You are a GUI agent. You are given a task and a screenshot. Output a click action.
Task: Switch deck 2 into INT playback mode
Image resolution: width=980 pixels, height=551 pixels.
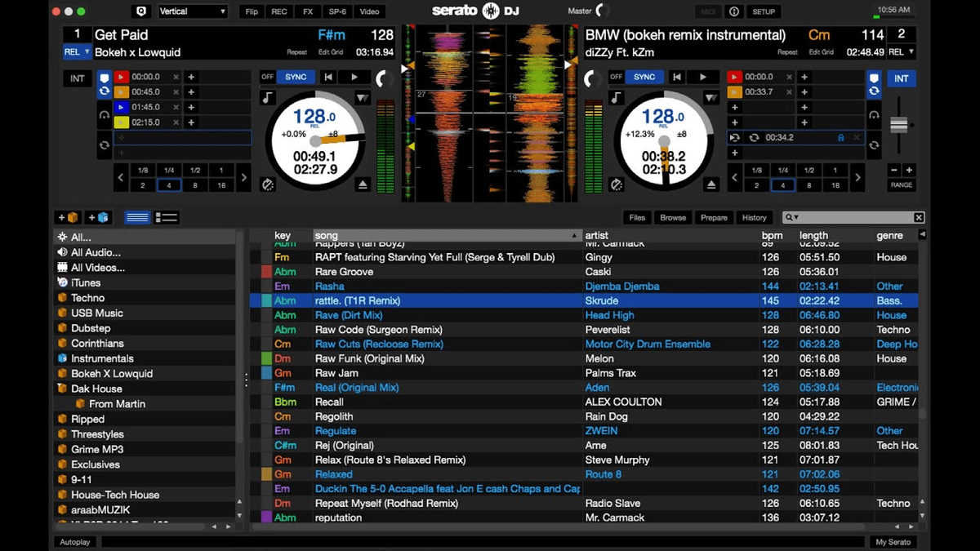click(902, 78)
